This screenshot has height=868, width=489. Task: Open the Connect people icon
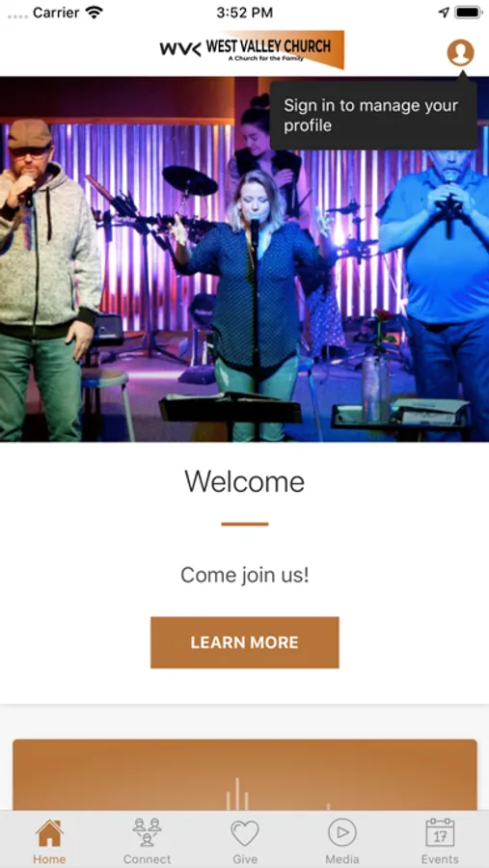coord(147,832)
